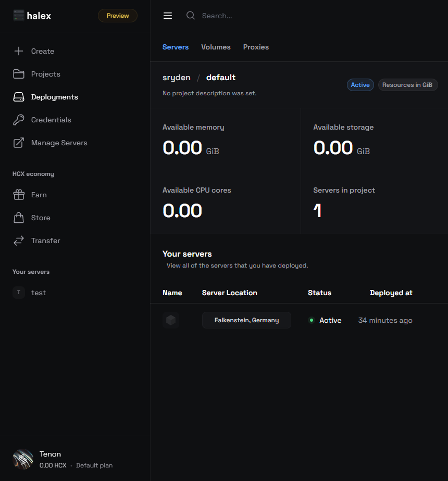Click the Create plus icon
This screenshot has width=448, height=481.
coord(19,51)
